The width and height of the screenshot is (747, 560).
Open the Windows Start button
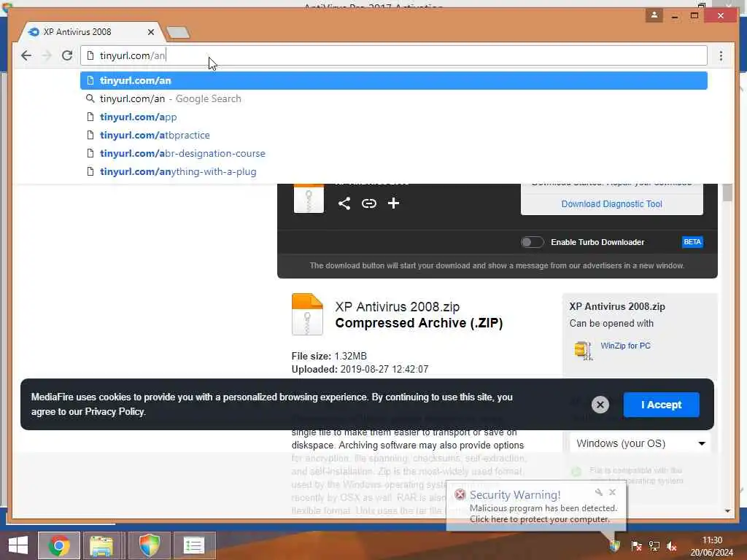(18, 545)
